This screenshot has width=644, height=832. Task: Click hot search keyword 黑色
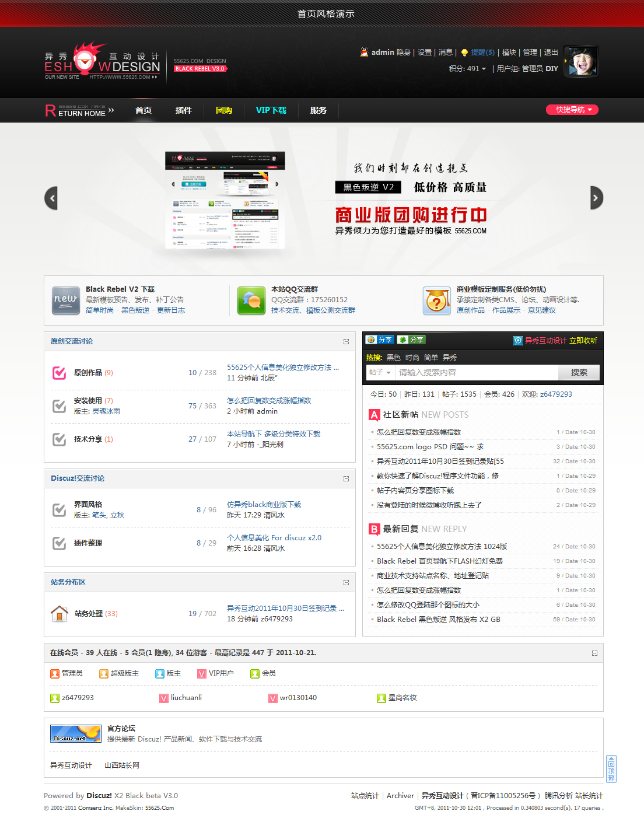pos(394,357)
